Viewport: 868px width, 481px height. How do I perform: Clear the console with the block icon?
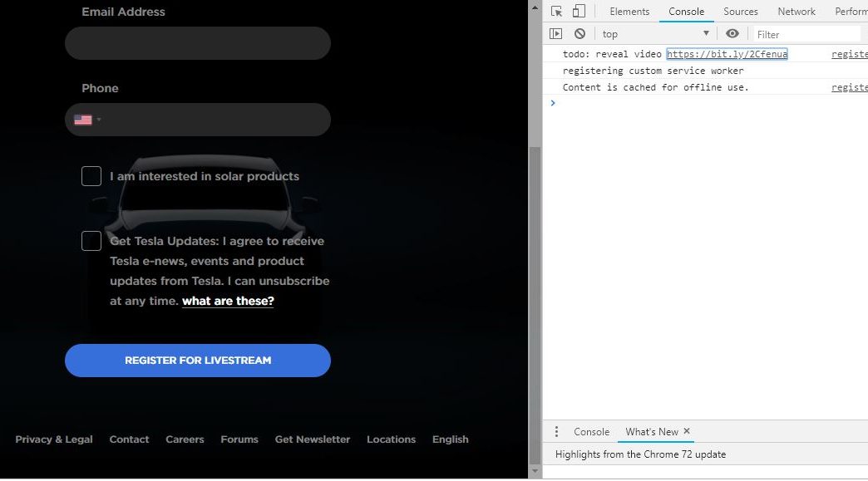pyautogui.click(x=579, y=34)
